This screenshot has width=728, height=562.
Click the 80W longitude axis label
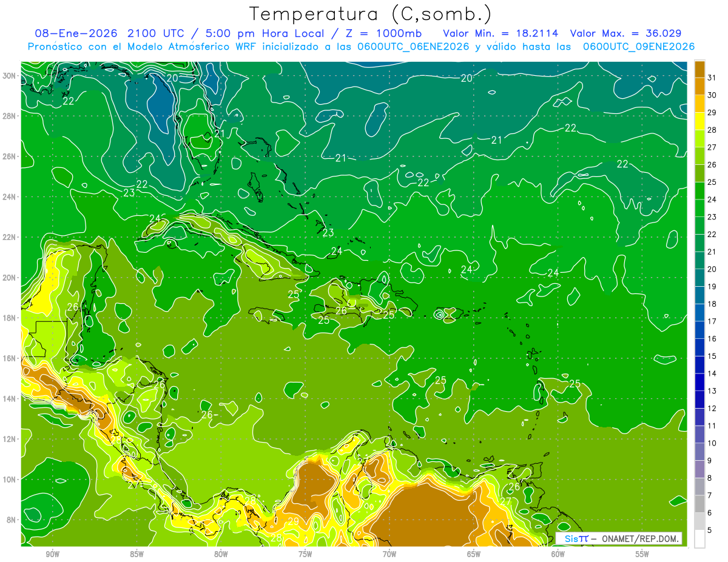tap(221, 554)
